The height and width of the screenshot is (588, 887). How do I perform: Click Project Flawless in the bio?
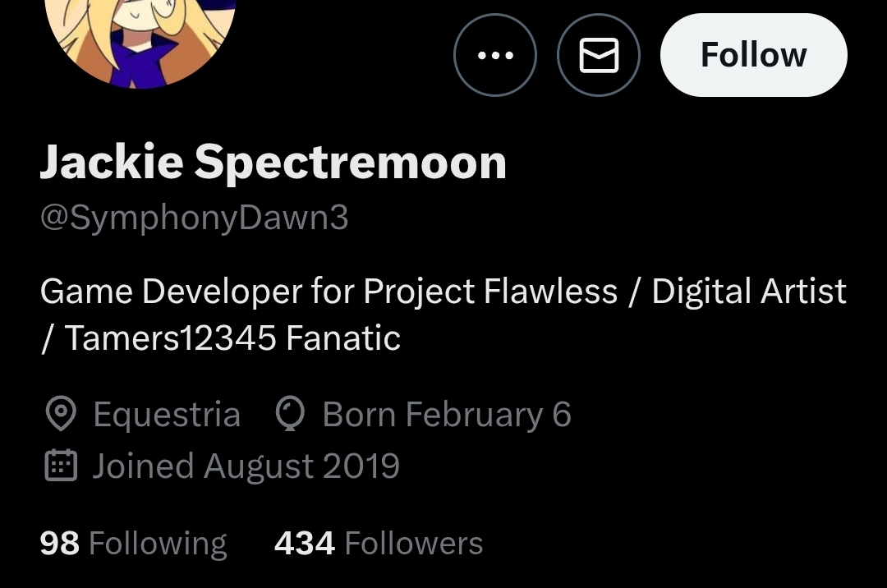point(489,292)
